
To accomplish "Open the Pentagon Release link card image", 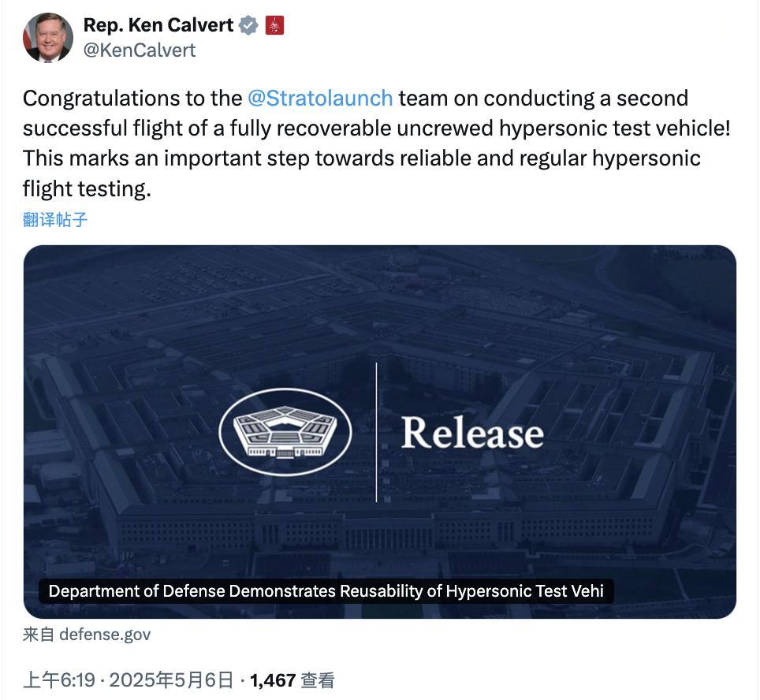I will 379,431.
